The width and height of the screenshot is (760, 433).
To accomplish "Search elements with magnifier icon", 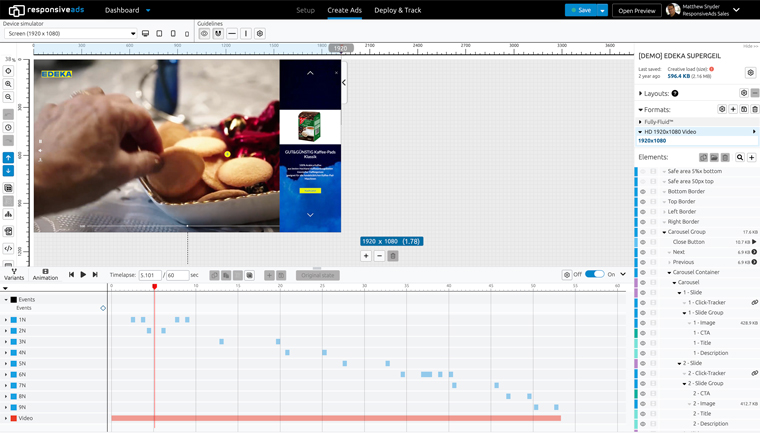I will 740,157.
